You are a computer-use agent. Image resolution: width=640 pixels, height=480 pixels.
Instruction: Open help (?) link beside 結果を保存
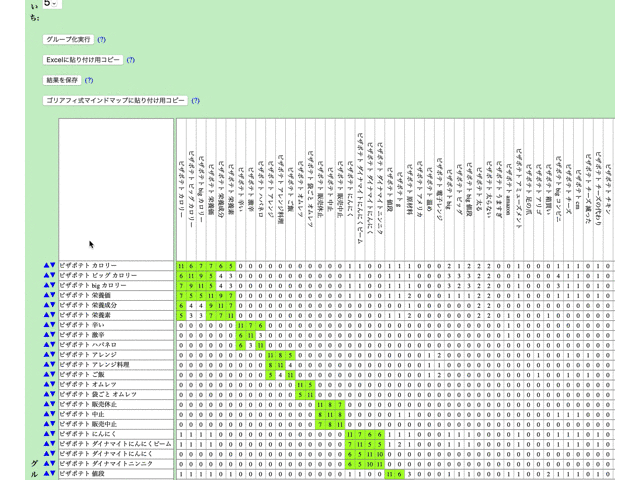(89, 80)
